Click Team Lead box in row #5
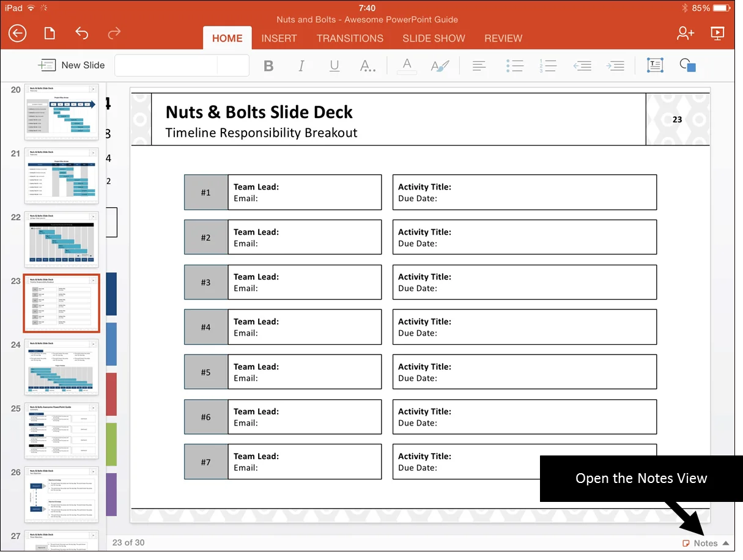 305,372
